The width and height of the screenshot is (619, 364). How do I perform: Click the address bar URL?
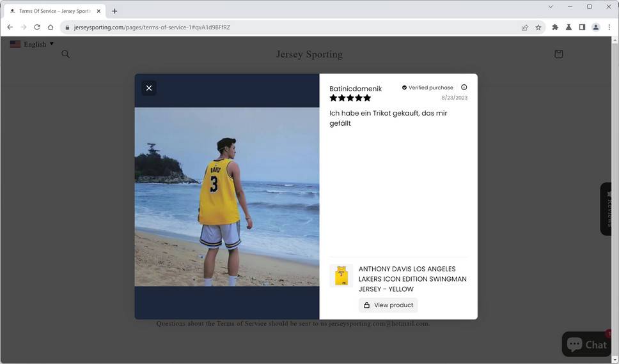pos(152,27)
